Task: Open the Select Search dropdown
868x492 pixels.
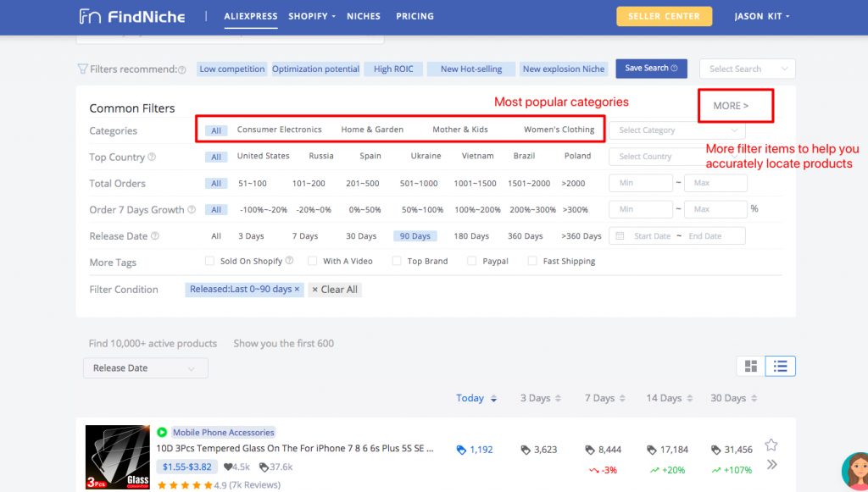Action: (748, 69)
